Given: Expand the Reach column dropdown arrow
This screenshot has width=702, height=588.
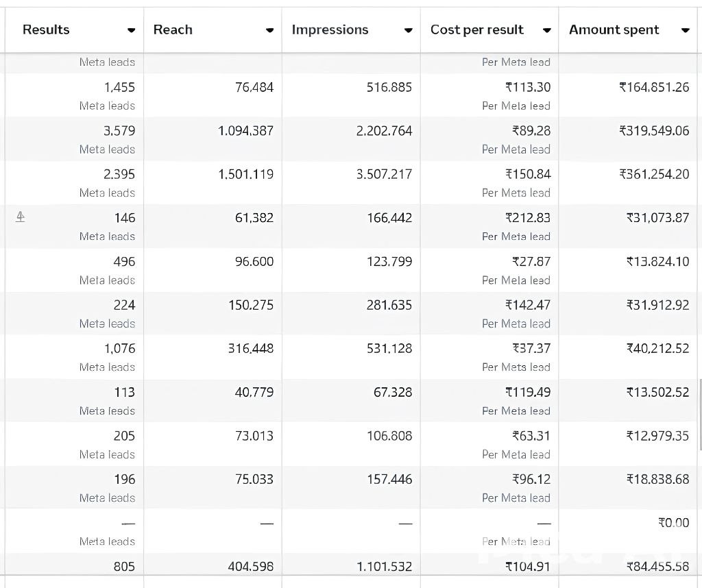Looking at the screenshot, I should pyautogui.click(x=269, y=30).
